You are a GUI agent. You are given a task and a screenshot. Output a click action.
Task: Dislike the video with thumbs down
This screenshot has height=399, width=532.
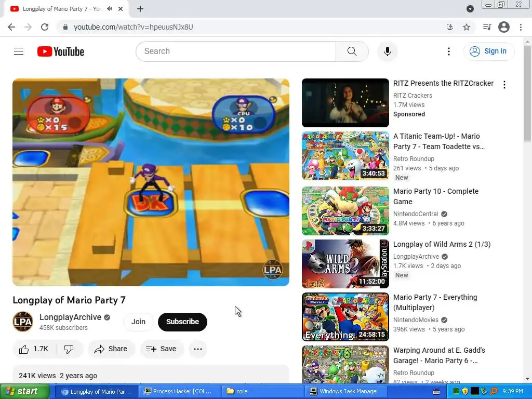(69, 349)
